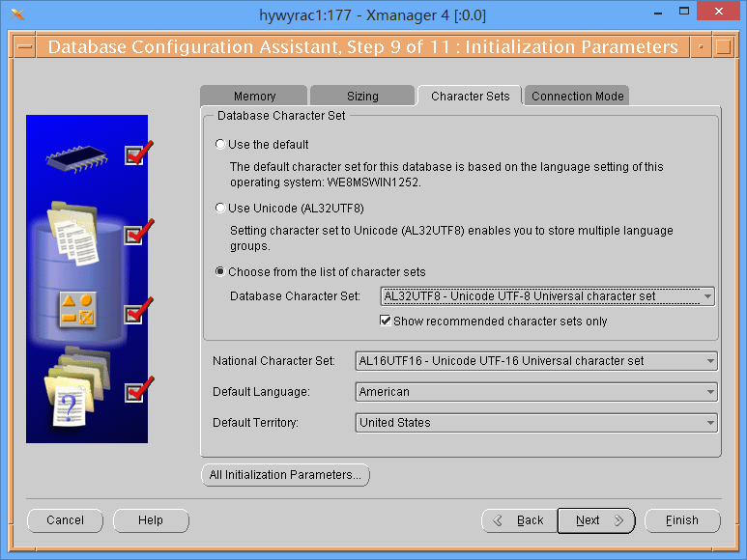
Task: Minimize the Xmanager window
Action: tap(658, 13)
